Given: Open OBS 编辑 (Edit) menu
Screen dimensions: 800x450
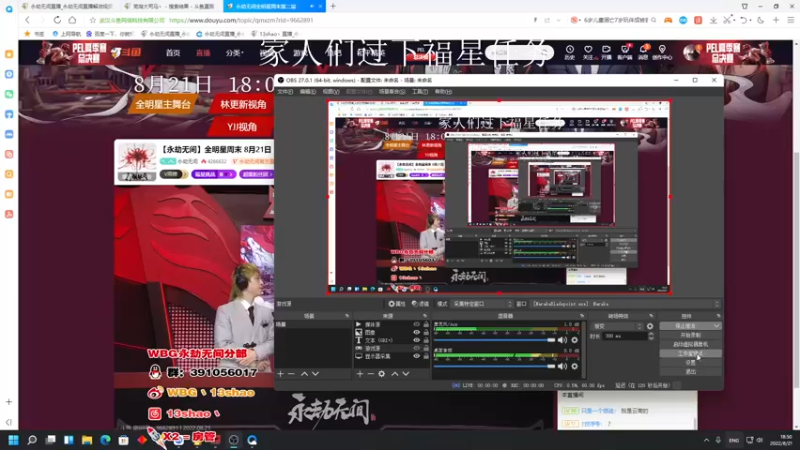Looking at the screenshot, I should pos(308,92).
